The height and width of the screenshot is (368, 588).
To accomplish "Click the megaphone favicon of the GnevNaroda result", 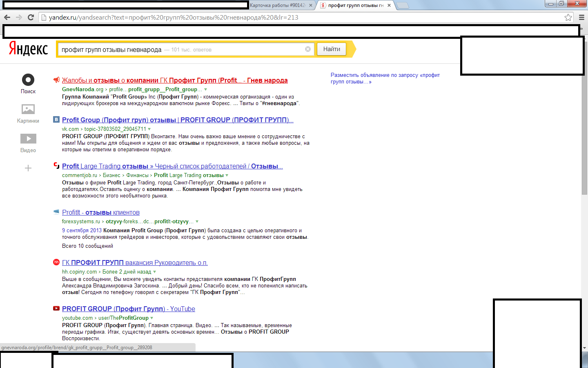I will click(56, 80).
